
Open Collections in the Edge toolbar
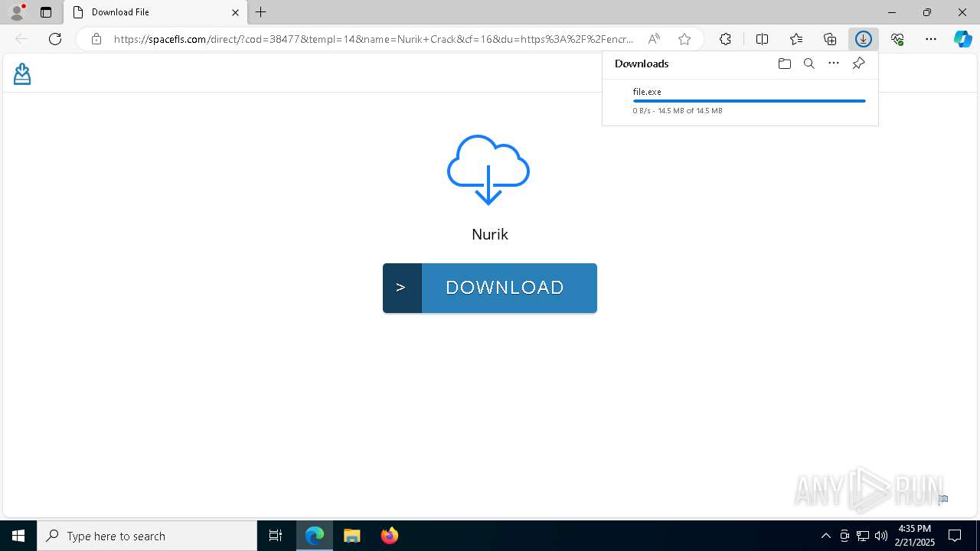(x=830, y=39)
